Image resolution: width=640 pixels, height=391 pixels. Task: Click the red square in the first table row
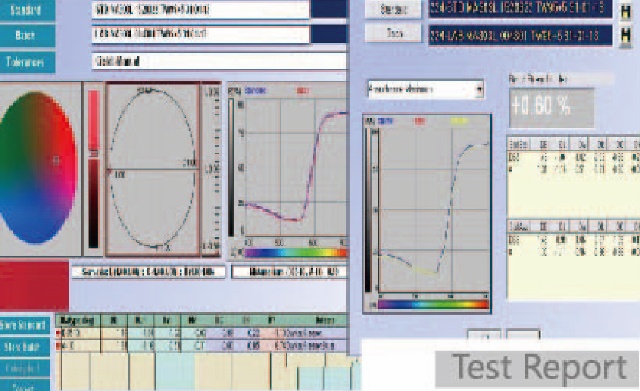[58, 333]
